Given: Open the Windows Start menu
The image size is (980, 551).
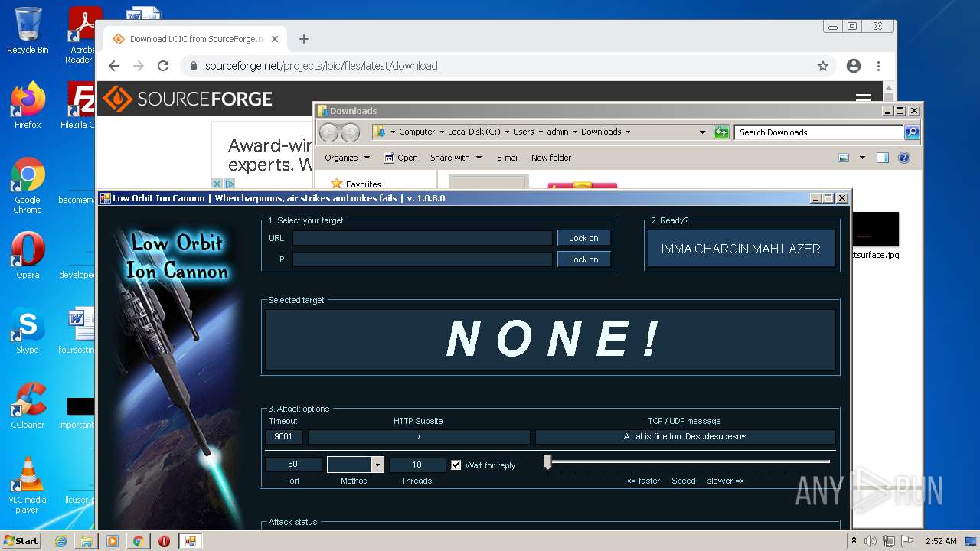Looking at the screenshot, I should tap(21, 540).
